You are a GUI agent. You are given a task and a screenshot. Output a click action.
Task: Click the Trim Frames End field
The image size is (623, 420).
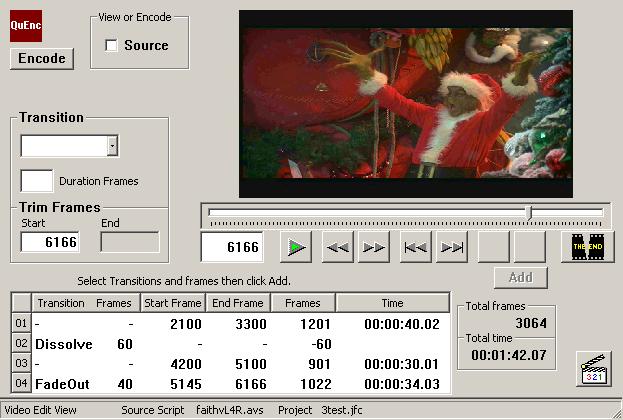(x=129, y=242)
